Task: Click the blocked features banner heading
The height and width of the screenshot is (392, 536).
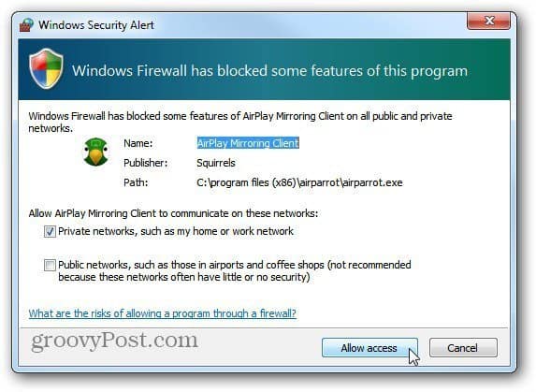Action: pos(269,71)
